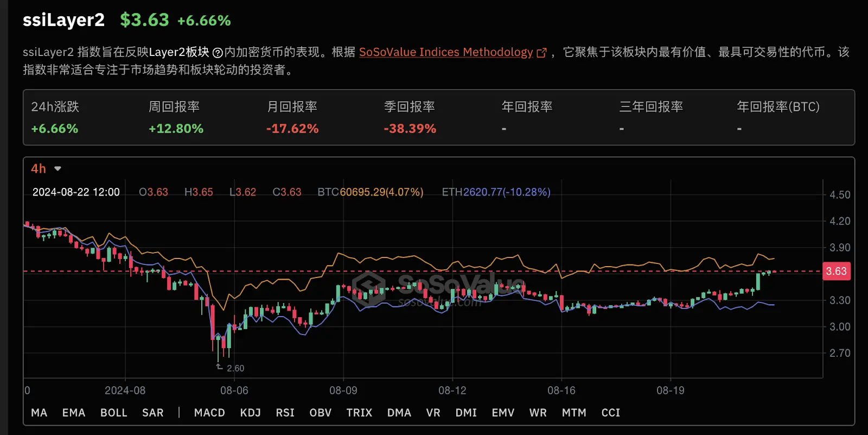Open the SoSoValue Indices Methodology link
This screenshot has height=435, width=868.
click(x=446, y=52)
